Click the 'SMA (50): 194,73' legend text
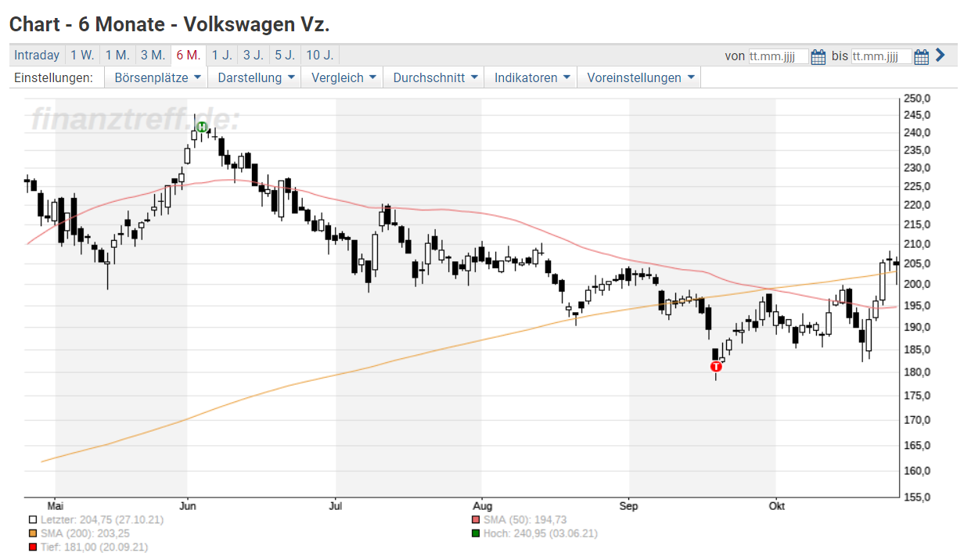 tap(525, 519)
